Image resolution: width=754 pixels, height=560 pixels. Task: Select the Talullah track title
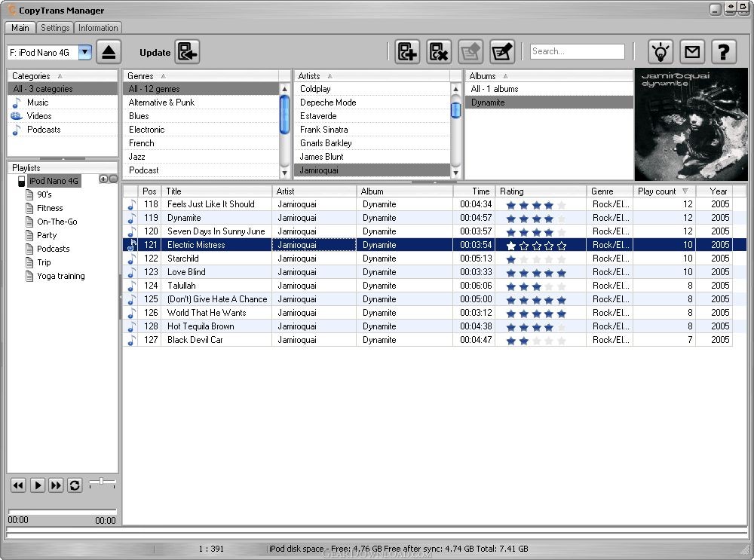coord(181,286)
